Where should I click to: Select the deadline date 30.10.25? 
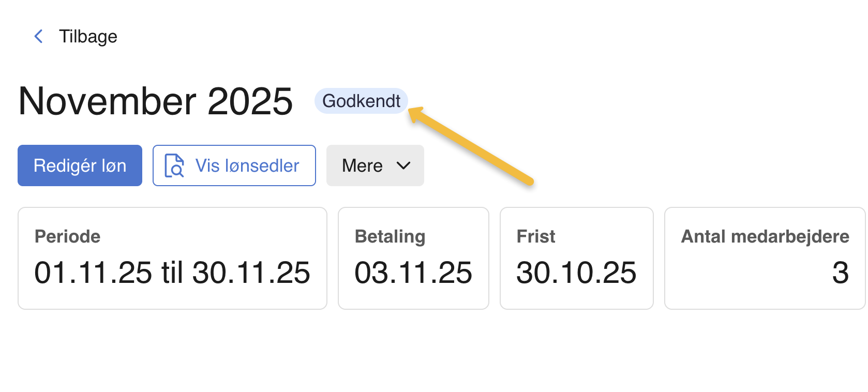pos(576,273)
